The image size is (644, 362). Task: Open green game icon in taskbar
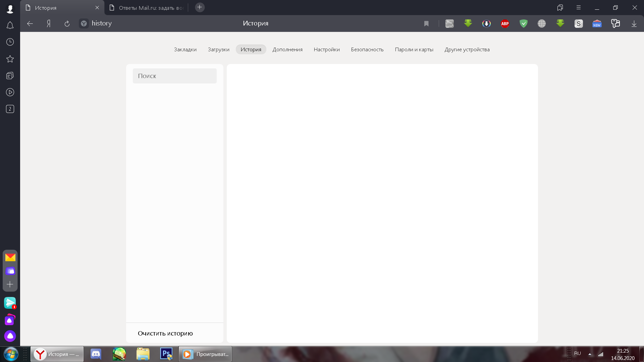pyautogui.click(x=119, y=354)
